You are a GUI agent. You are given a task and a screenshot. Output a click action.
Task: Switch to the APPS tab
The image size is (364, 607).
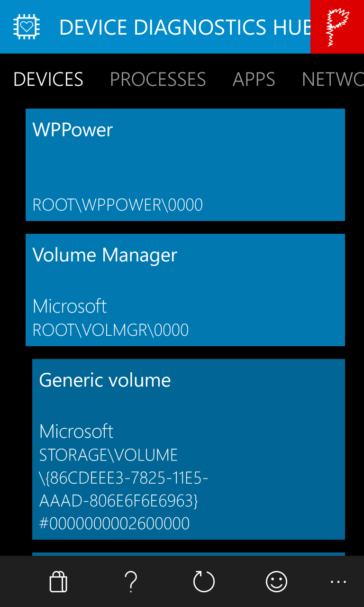254,79
